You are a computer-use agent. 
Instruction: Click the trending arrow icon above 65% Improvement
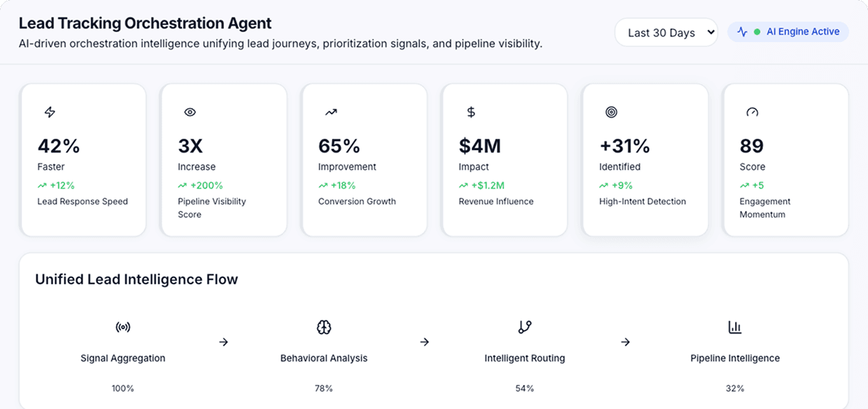point(330,111)
